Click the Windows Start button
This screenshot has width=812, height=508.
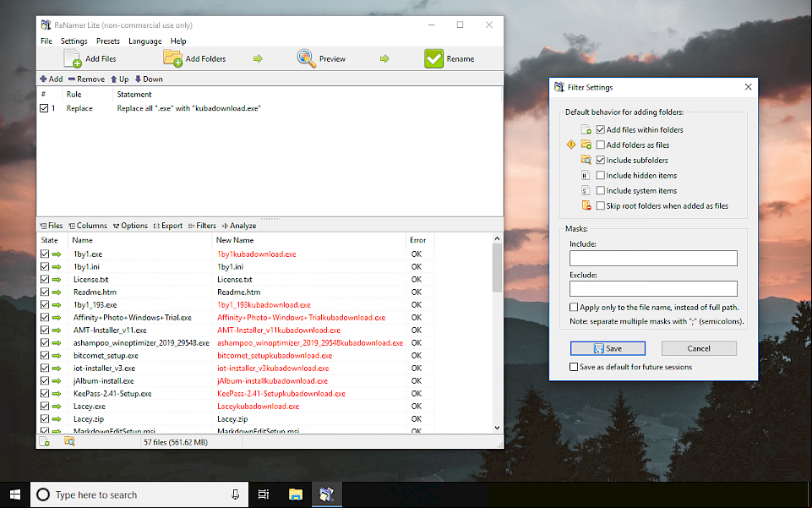[15, 494]
